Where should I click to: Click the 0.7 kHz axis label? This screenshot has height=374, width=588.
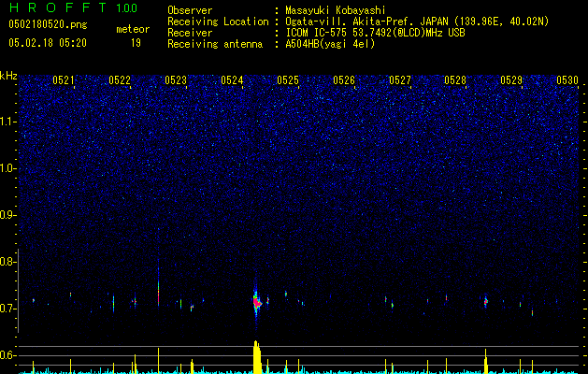coord(8,309)
